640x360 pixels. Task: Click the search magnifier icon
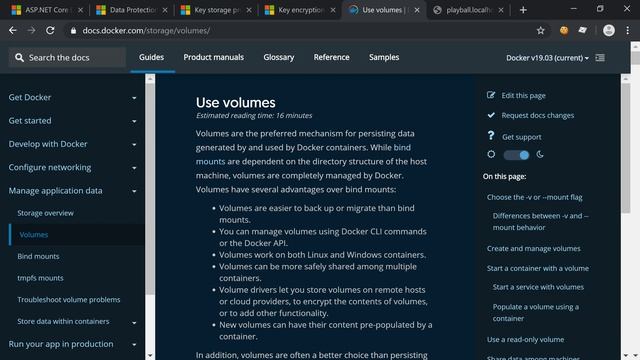click(19, 58)
